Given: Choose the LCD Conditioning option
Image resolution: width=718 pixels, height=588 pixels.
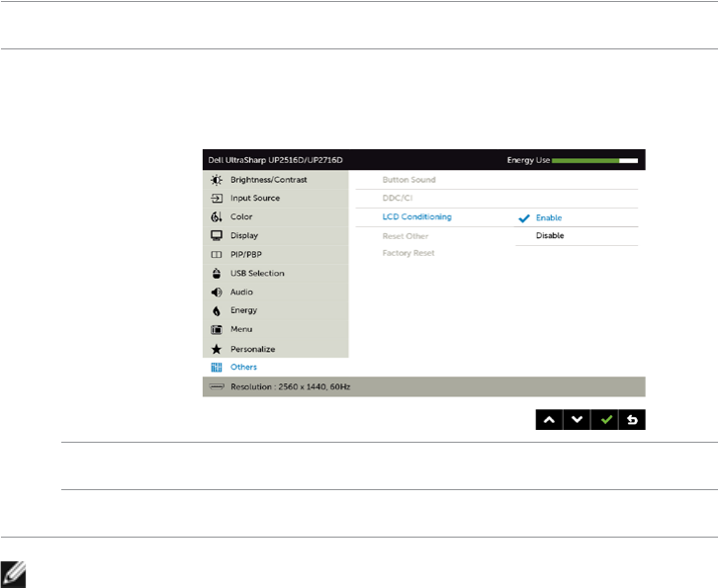Looking at the screenshot, I should (x=416, y=216).
